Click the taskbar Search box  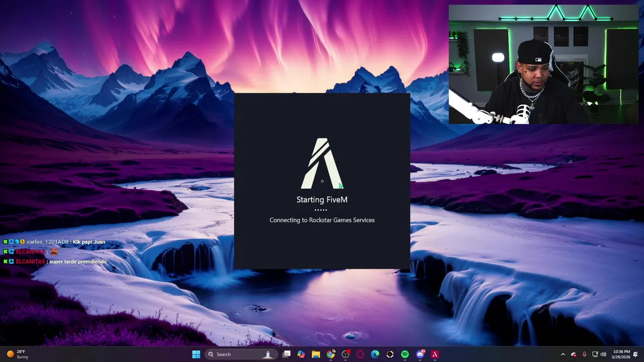pyautogui.click(x=242, y=354)
